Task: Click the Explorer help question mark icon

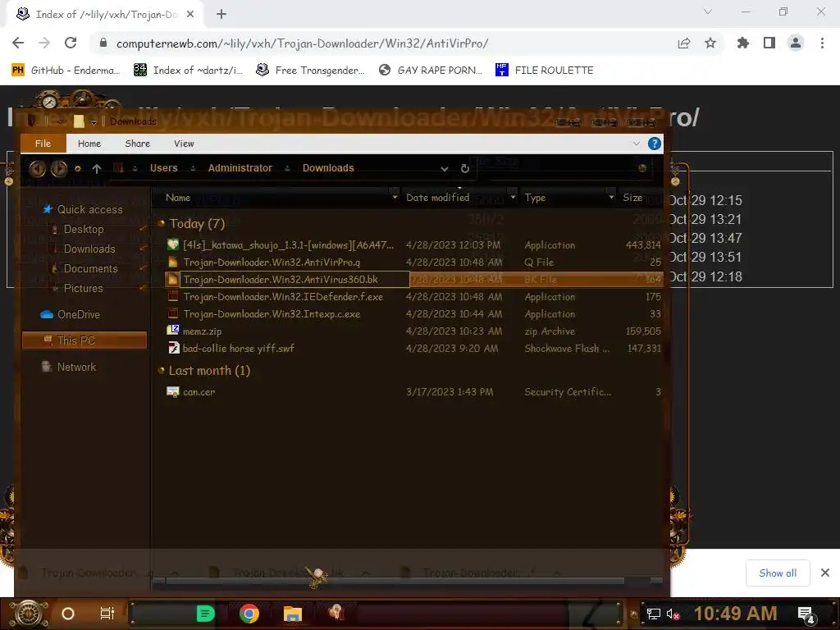Action: click(654, 144)
